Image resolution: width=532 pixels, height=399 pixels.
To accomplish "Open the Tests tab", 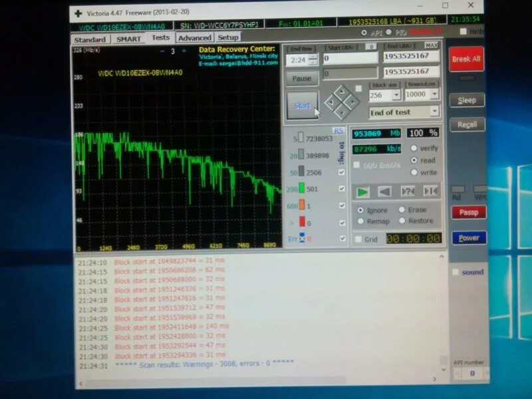I will (x=160, y=38).
